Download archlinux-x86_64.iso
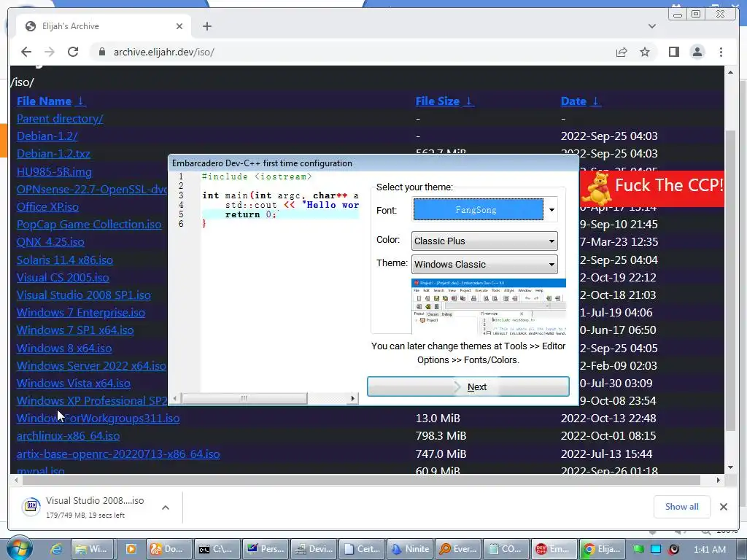Image resolution: width=747 pixels, height=560 pixels. [x=68, y=436]
